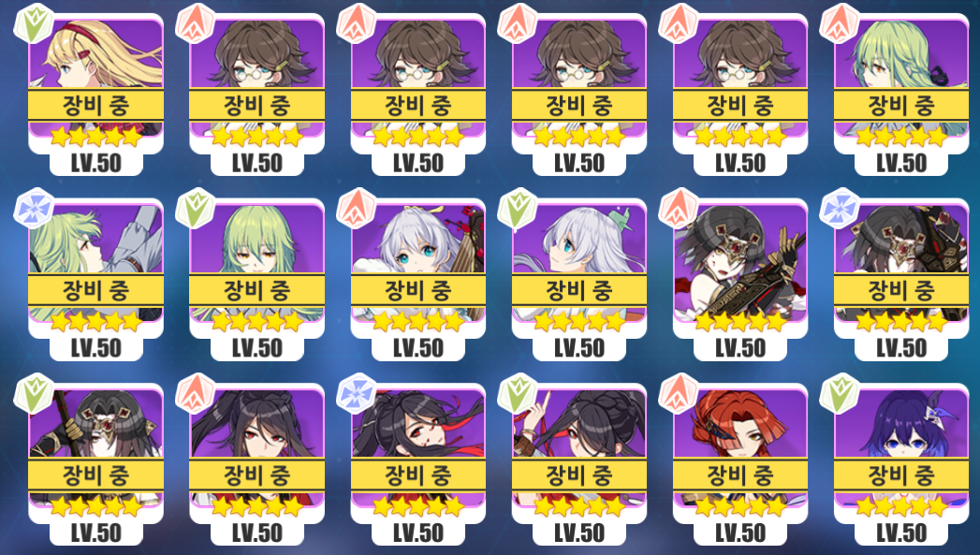Select the blonde girl with red headband card
The width and height of the screenshot is (980, 555).
[x=95, y=94]
